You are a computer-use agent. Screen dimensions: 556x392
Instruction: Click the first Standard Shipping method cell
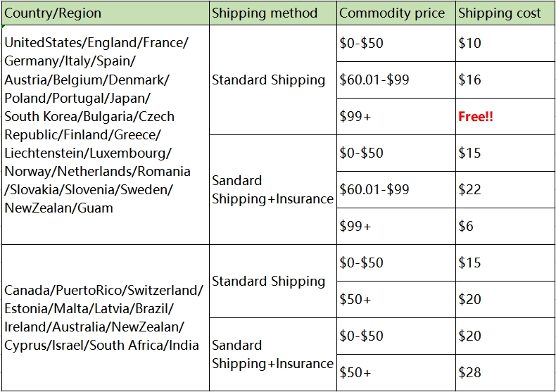(x=268, y=80)
